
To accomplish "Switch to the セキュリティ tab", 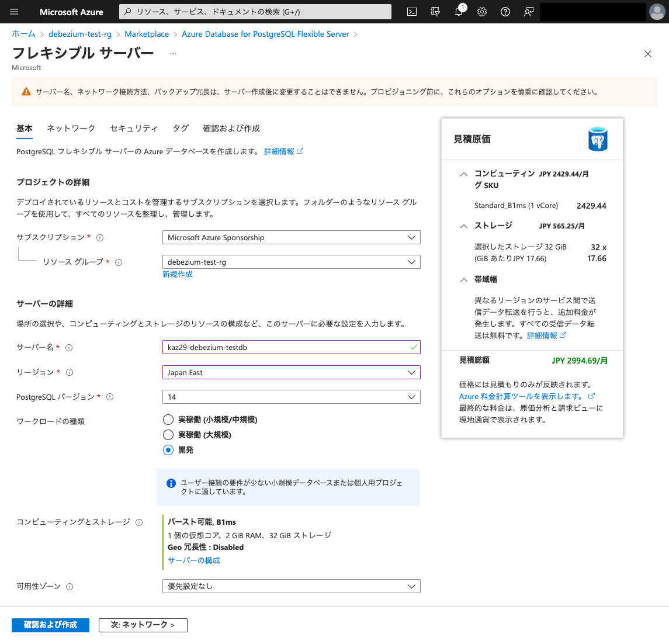I will point(134,129).
